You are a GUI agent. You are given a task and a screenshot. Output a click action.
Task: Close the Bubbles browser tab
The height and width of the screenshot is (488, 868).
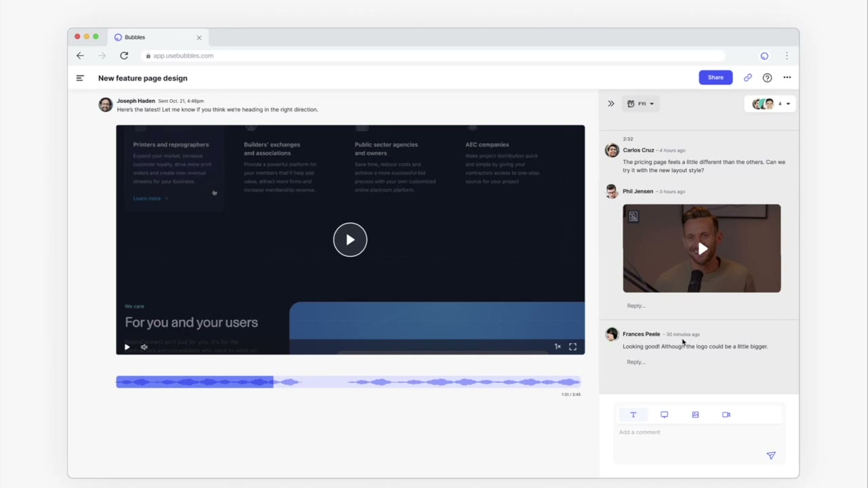click(199, 37)
